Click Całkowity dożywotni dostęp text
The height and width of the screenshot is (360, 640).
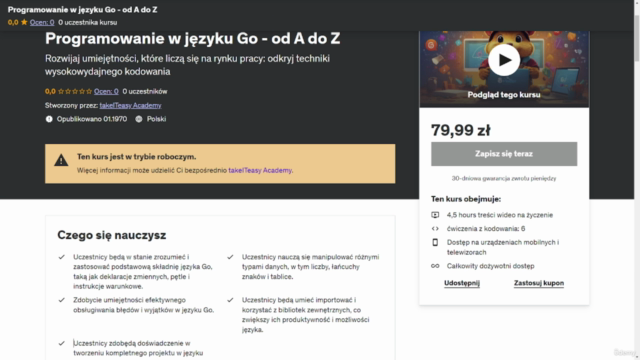click(490, 266)
